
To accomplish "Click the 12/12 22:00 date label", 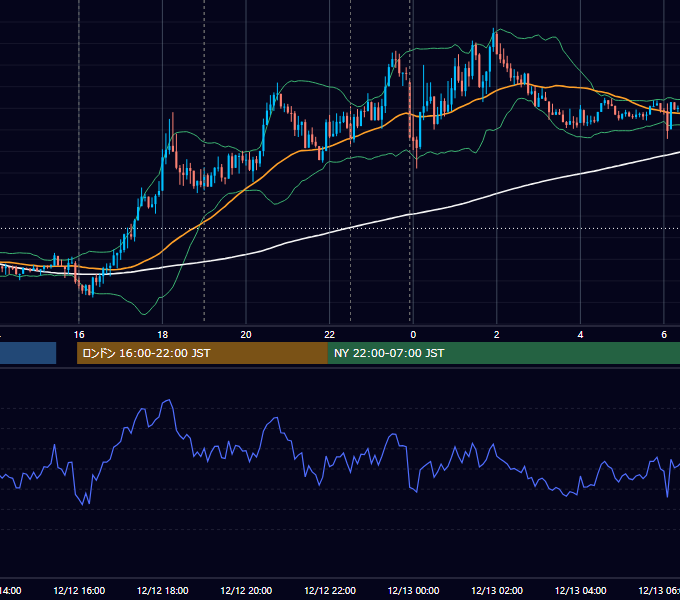I will pyautogui.click(x=330, y=590).
